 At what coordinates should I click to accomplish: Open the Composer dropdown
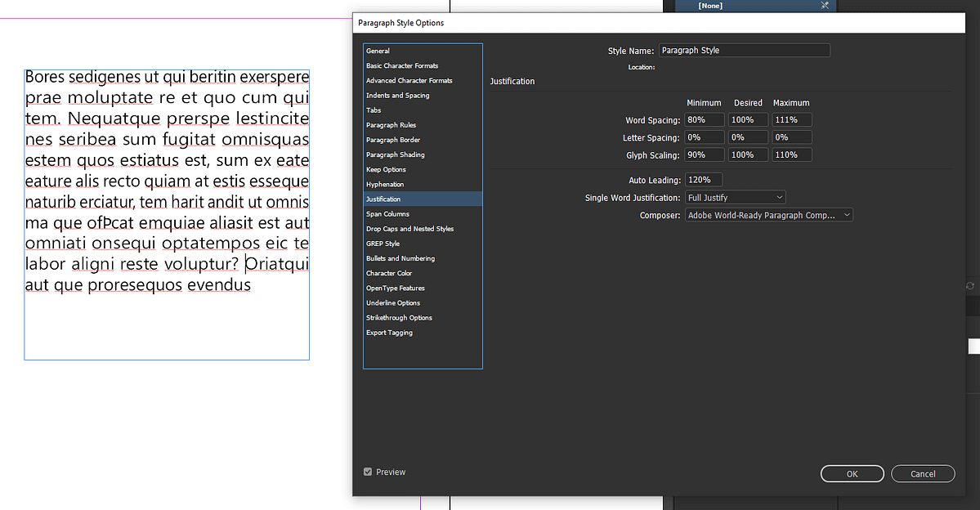click(x=768, y=215)
